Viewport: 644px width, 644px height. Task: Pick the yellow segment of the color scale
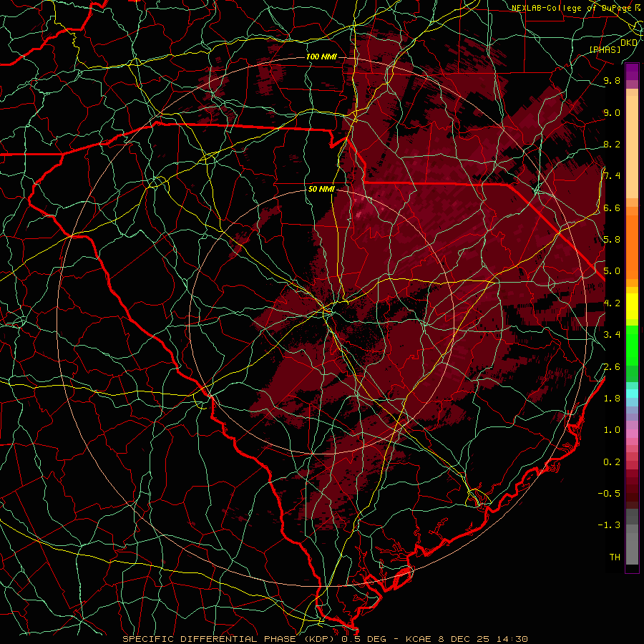(x=632, y=306)
